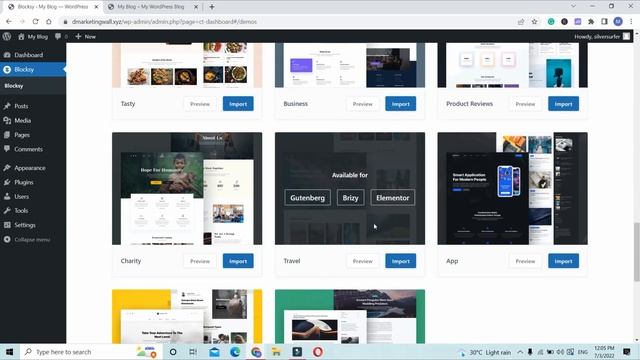Open a new browser tab
Image resolution: width=640 pixels, height=360 pixels.
point(211,7)
